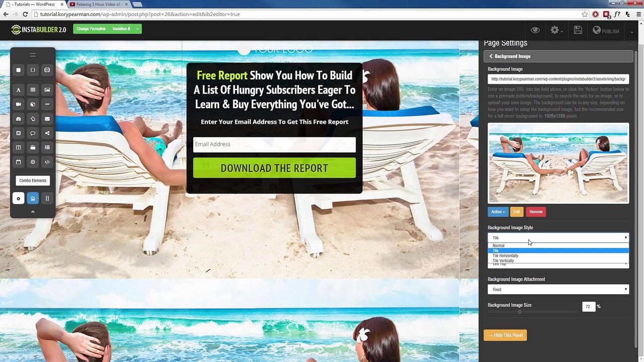Click the Background Image Size slider handle
The width and height of the screenshot is (644, 362).
tap(520, 312)
